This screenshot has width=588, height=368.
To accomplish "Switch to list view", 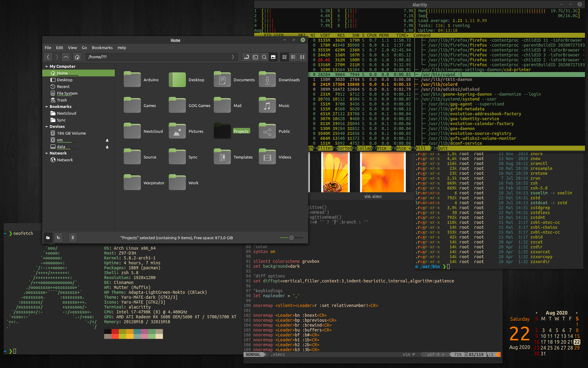I will pyautogui.click(x=293, y=57).
